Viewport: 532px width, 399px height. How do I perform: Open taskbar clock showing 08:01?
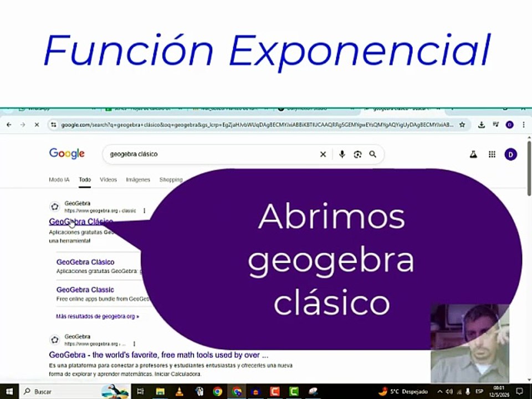point(499,392)
